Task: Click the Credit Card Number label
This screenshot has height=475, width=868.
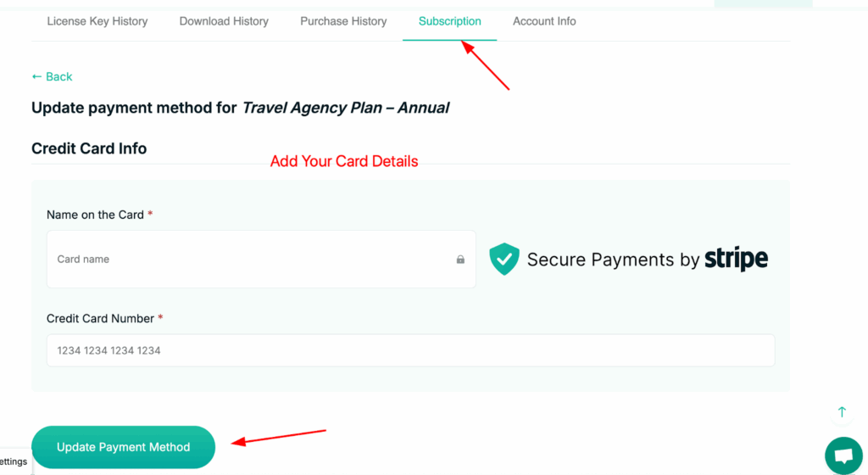Action: click(100, 318)
